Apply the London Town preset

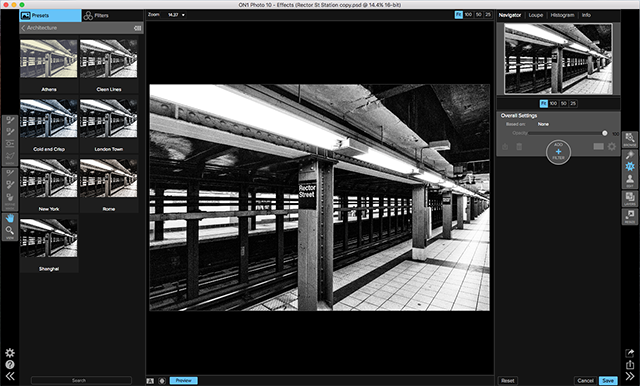109,118
